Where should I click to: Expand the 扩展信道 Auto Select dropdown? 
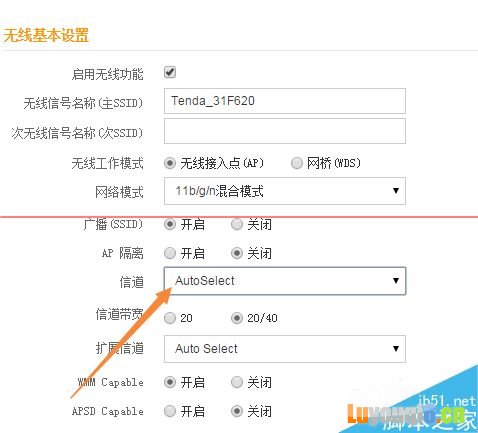coord(285,349)
